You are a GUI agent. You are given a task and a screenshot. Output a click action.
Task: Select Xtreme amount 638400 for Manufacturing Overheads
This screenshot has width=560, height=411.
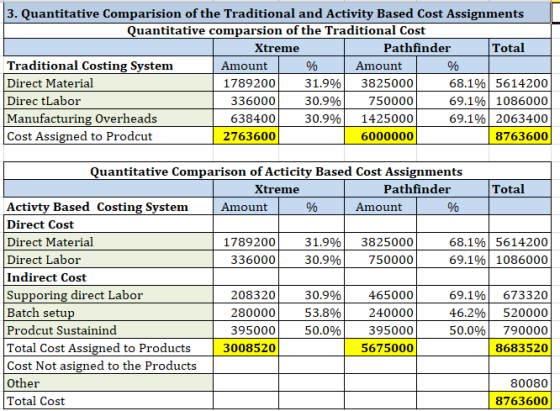(x=246, y=118)
